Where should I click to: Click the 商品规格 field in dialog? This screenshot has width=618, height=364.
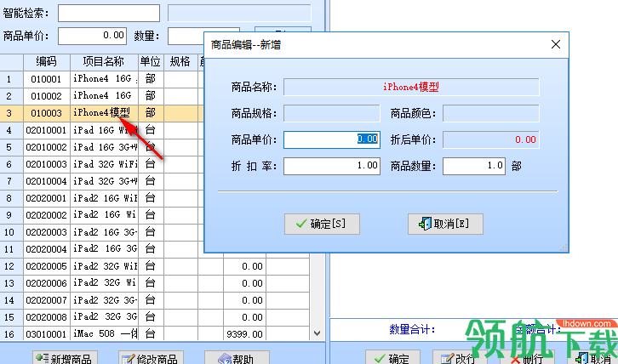pos(332,113)
